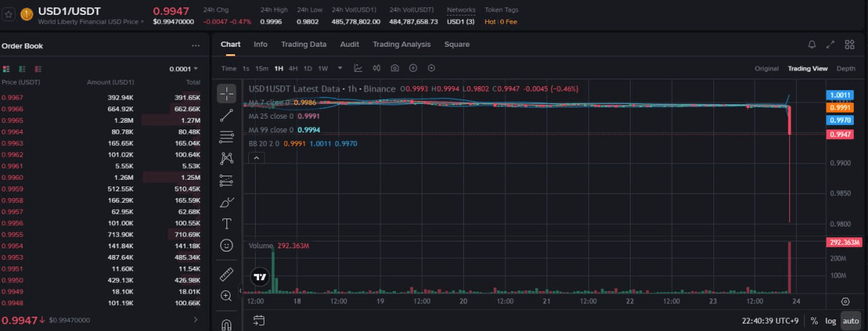Click the BB 20 2 indicator legend

click(302, 144)
